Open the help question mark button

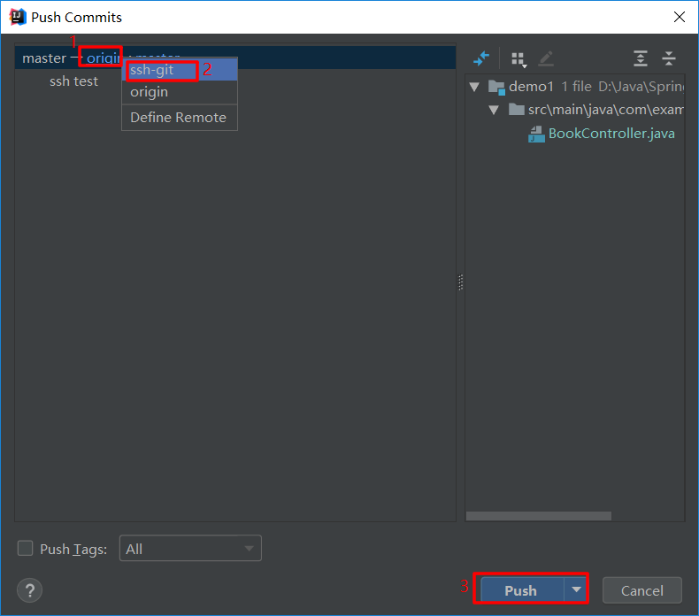coord(29,590)
